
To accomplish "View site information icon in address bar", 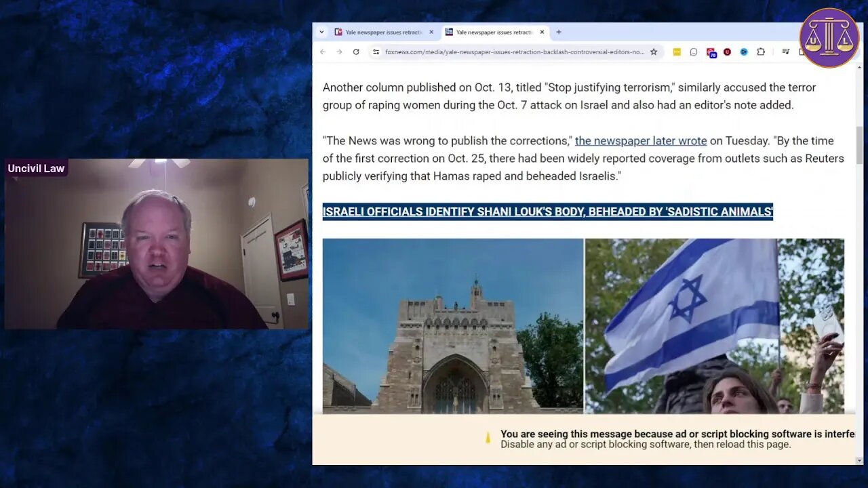I will tap(376, 52).
